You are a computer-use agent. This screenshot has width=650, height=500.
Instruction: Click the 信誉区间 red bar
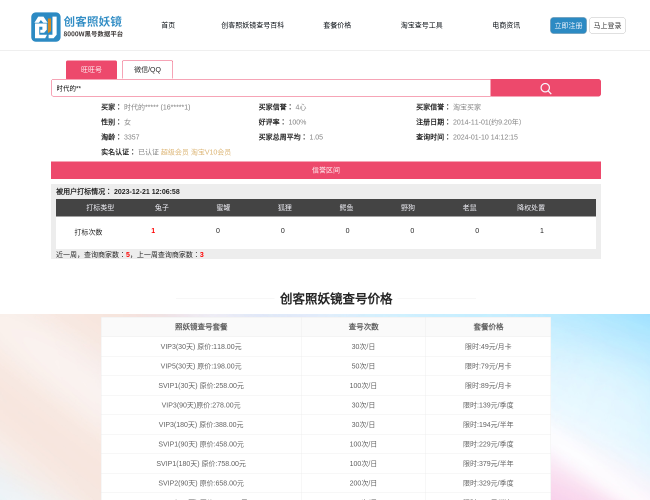point(326,170)
